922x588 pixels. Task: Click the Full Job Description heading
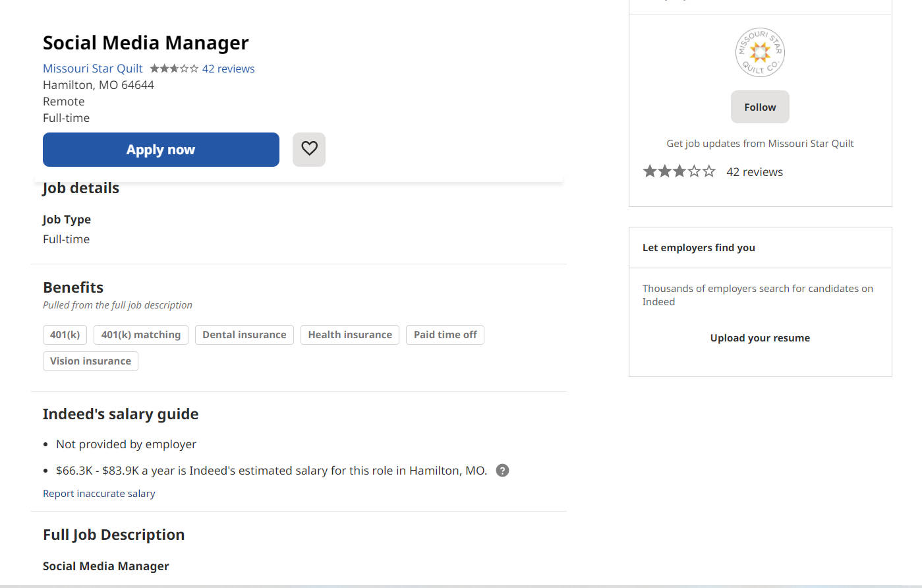tap(113, 535)
